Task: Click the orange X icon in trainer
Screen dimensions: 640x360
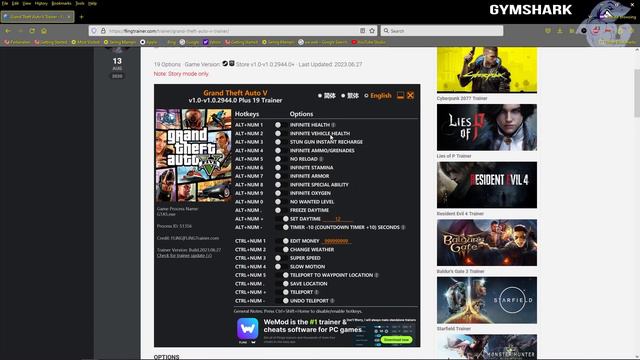Action: click(x=411, y=95)
